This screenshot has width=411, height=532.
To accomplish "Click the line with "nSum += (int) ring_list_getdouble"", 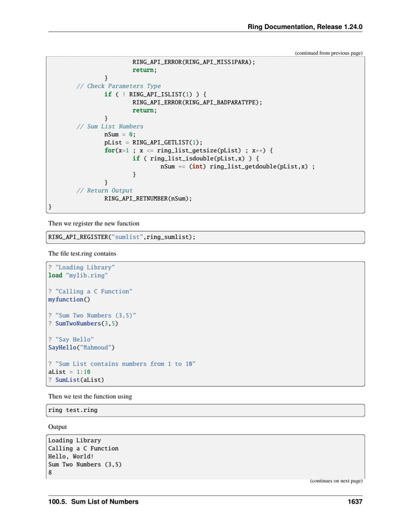I will 238,166.
